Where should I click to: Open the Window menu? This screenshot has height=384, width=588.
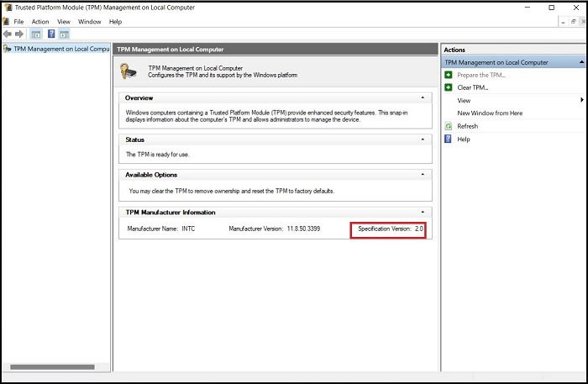90,22
